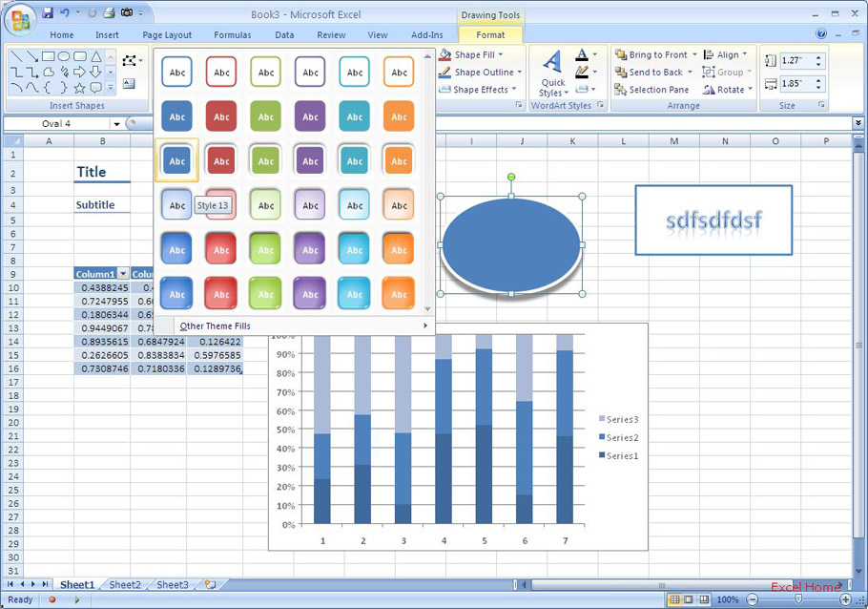Click the Excel Help question mark icon
Image resolution: width=868 pixels, height=609 pixels.
[x=822, y=34]
